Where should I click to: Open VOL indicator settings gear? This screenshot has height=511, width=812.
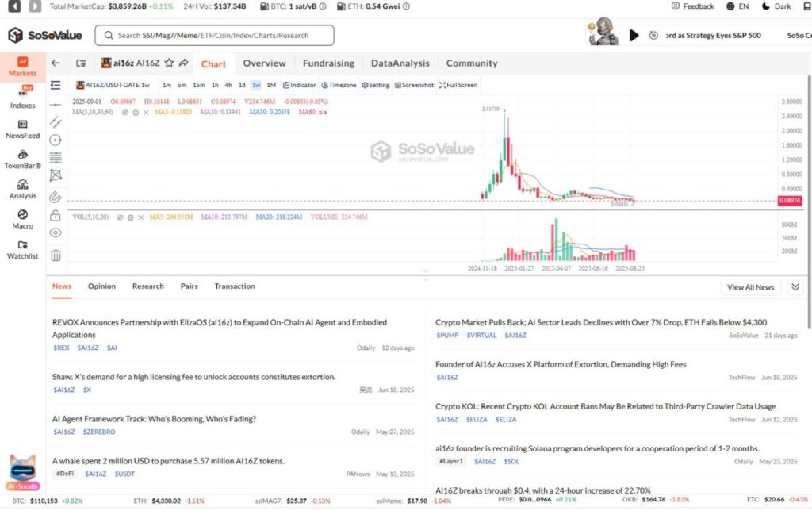click(131, 217)
